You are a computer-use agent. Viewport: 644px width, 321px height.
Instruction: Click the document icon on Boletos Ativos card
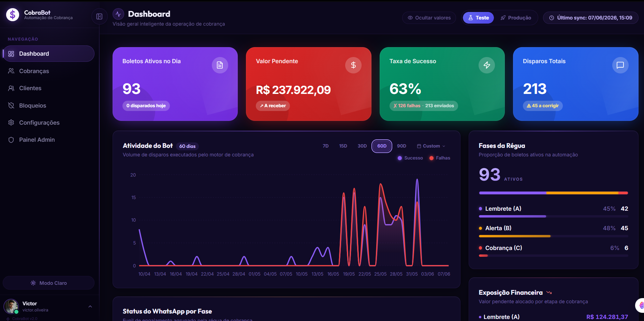click(x=220, y=65)
